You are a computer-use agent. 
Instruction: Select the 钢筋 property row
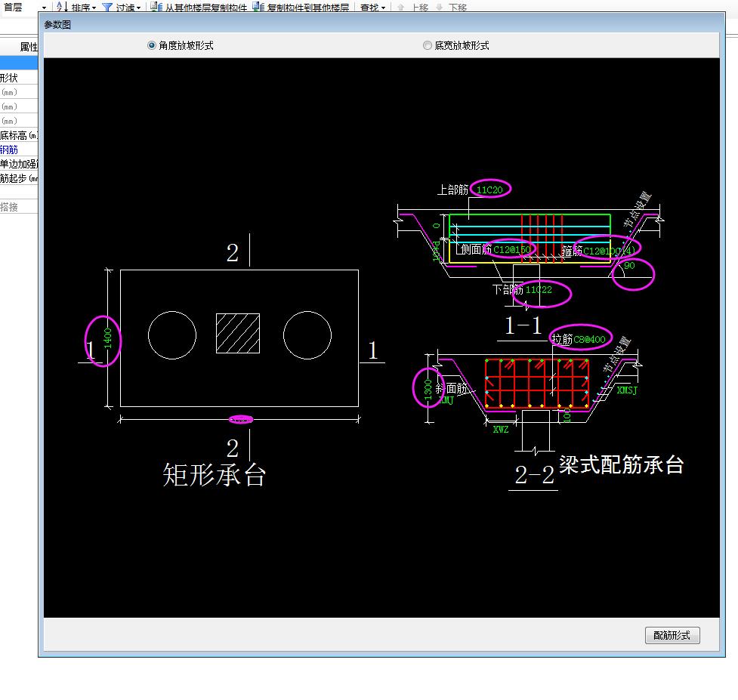(19, 150)
